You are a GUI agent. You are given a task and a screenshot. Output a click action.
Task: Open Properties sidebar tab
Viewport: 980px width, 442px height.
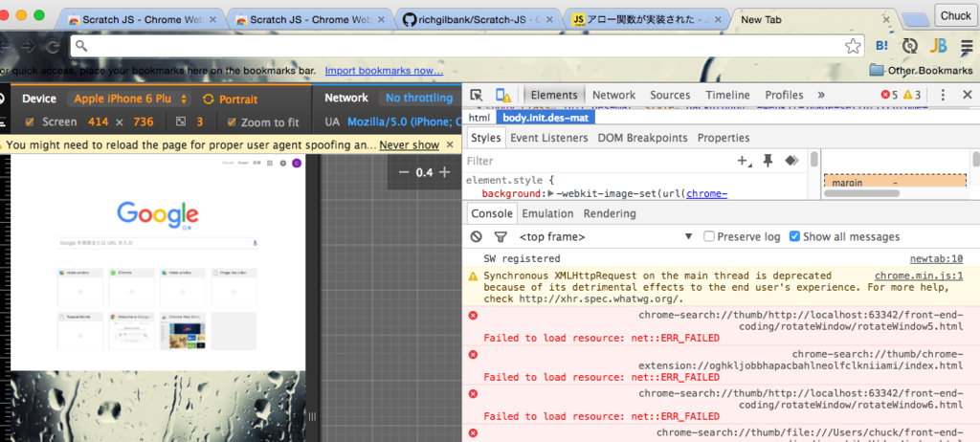pos(724,138)
